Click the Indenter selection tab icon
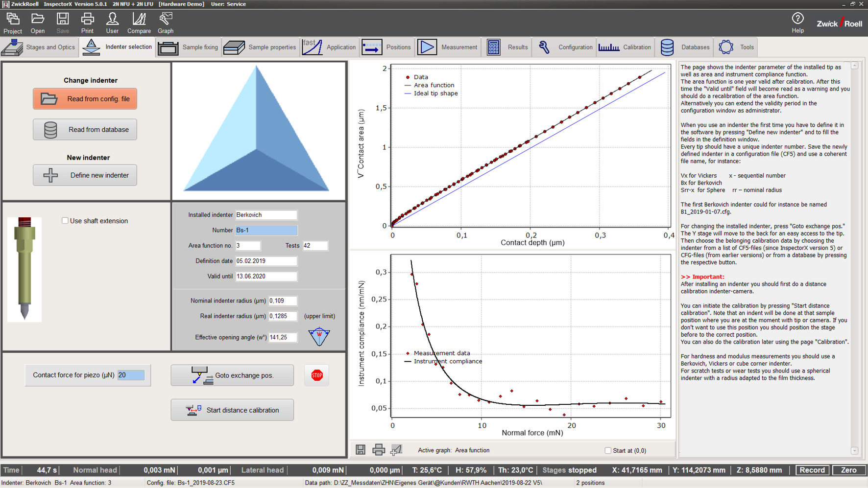 coord(91,47)
